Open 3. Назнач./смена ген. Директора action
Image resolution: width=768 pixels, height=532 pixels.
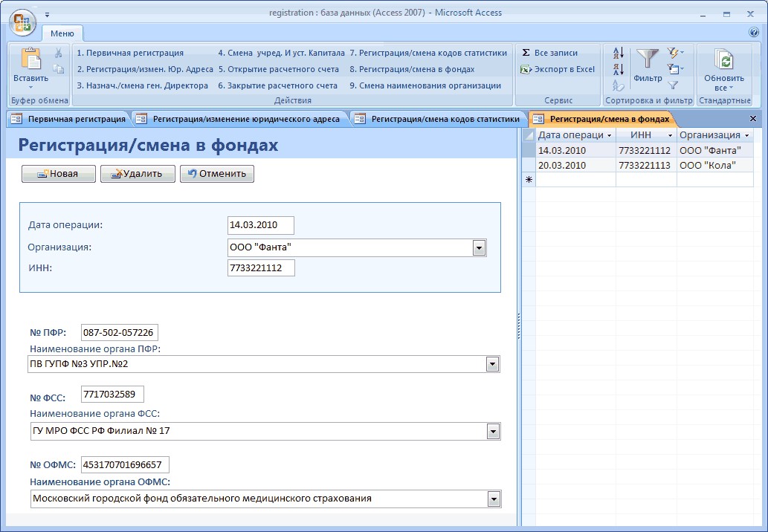click(143, 85)
